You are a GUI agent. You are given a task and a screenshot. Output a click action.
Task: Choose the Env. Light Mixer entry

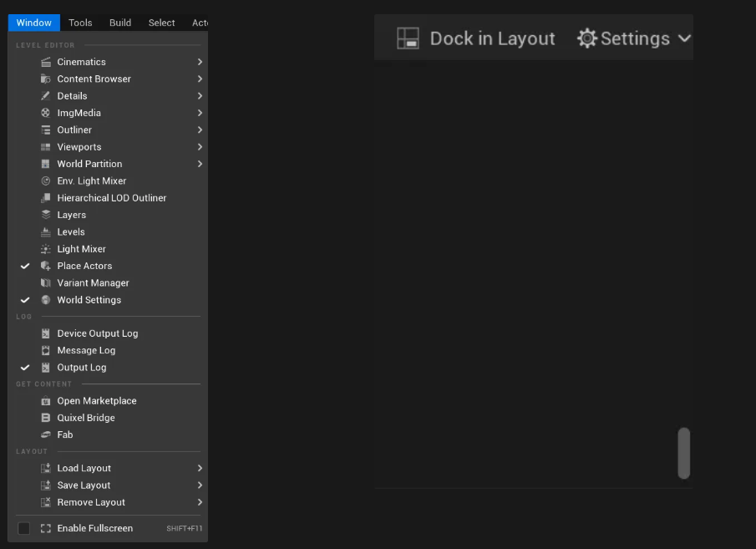(x=108, y=180)
